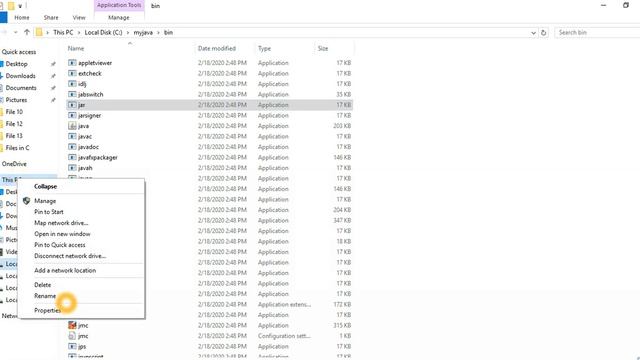
Task: Select the jps file icon
Action: tap(72, 347)
